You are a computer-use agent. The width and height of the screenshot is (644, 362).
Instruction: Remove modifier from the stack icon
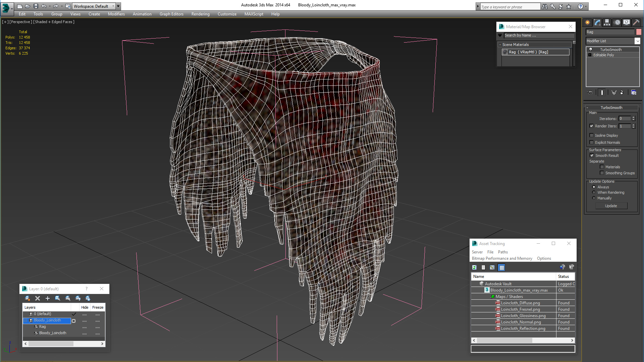(x=622, y=93)
